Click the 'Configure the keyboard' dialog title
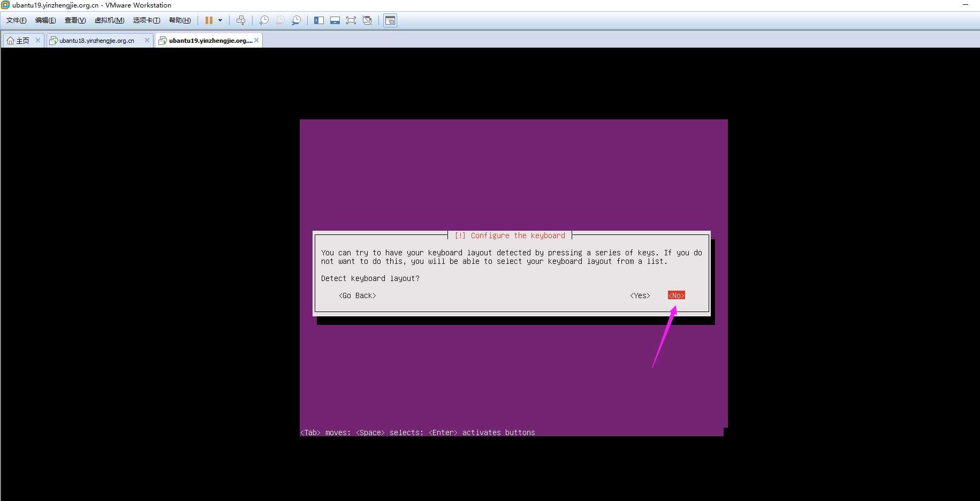This screenshot has height=501, width=980. click(510, 236)
